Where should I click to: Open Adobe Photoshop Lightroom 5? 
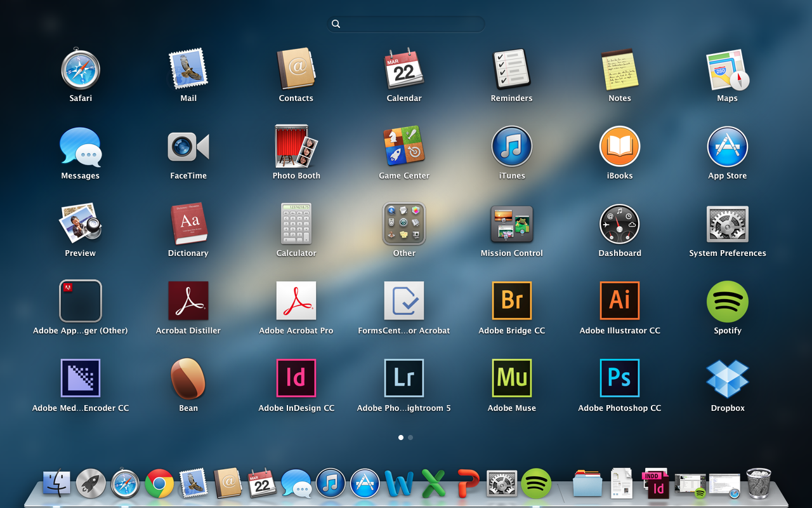point(404,378)
